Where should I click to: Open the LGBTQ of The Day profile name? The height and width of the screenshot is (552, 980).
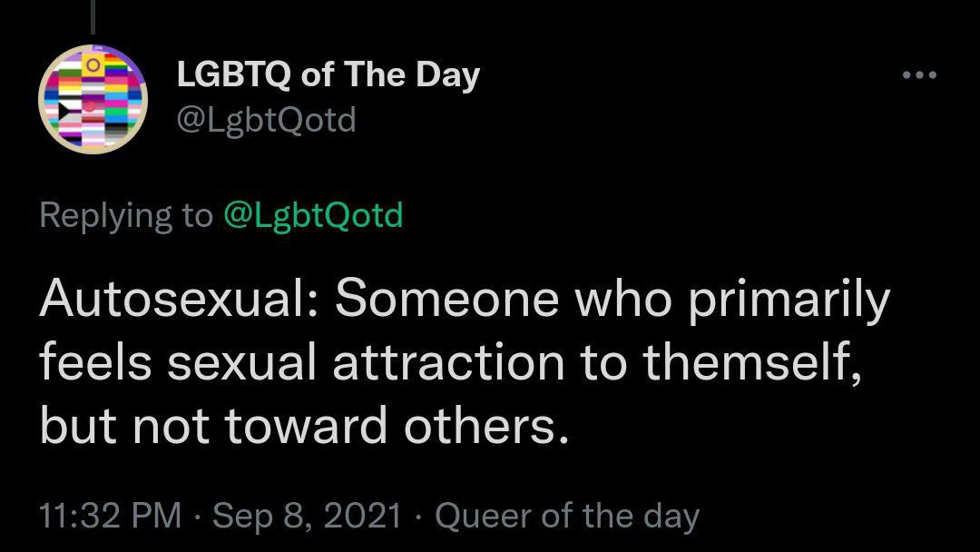click(328, 75)
